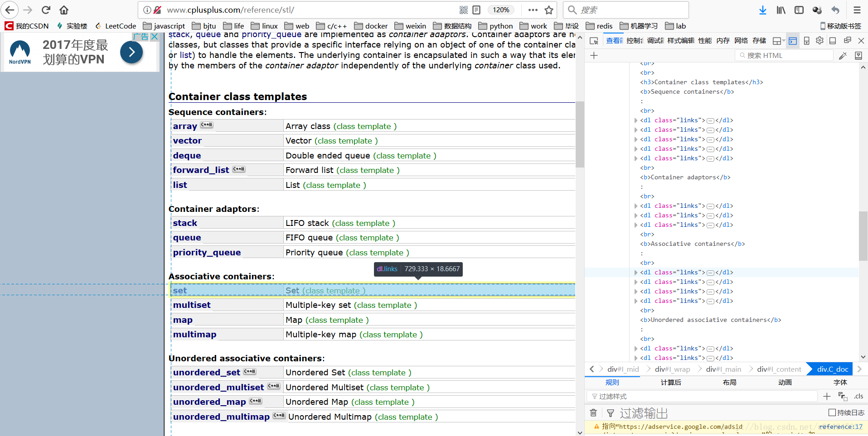
Task: Open the 样式编辑器 tab
Action: (x=680, y=41)
